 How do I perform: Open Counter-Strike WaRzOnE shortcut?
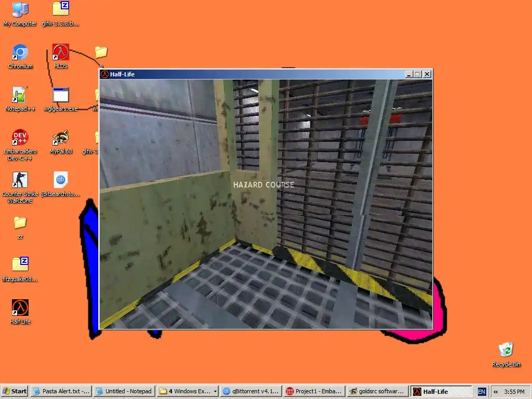[x=20, y=188]
